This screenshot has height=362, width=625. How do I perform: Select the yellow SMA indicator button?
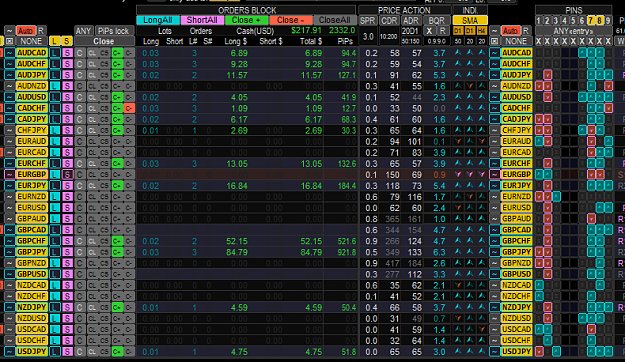pos(470,20)
